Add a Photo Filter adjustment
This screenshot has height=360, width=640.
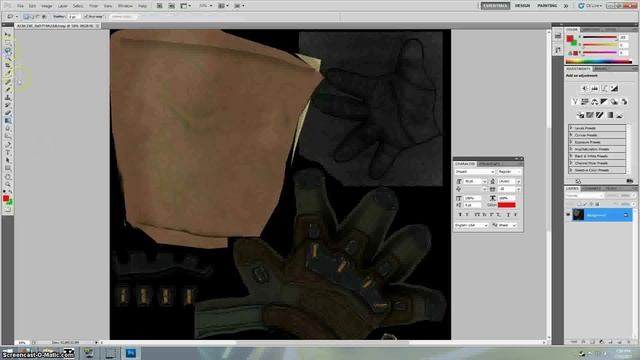(x=614, y=102)
